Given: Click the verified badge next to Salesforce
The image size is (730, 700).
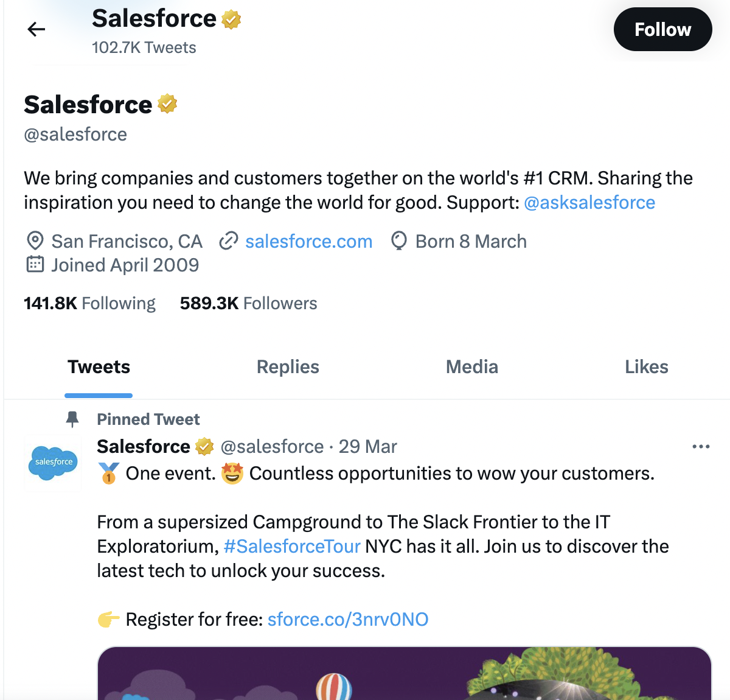Looking at the screenshot, I should pos(166,103).
